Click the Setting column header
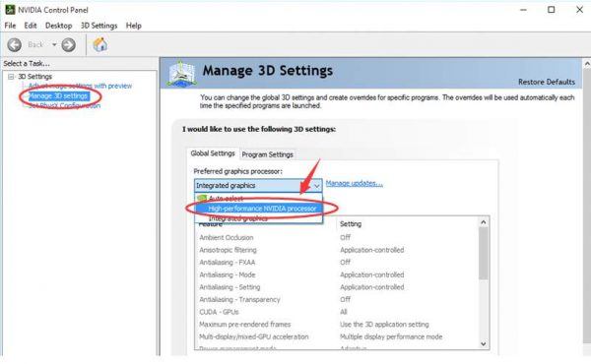The width and height of the screenshot is (591, 364). tap(351, 224)
